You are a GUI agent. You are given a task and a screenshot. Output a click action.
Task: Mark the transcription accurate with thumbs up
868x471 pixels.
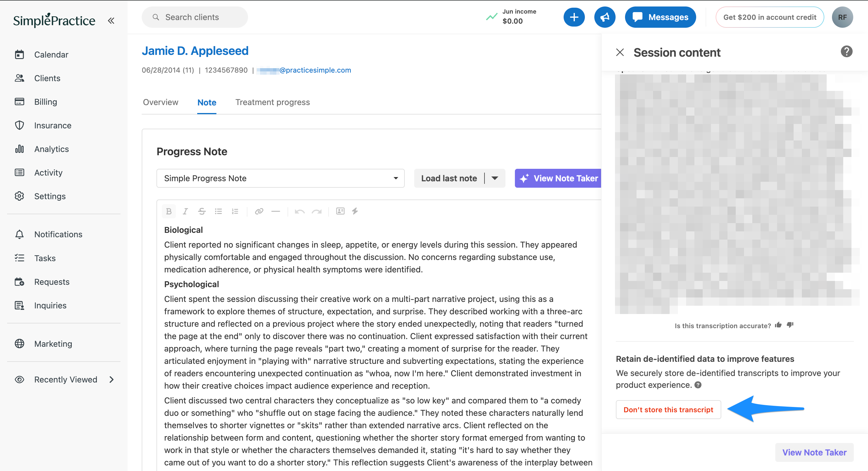point(778,325)
